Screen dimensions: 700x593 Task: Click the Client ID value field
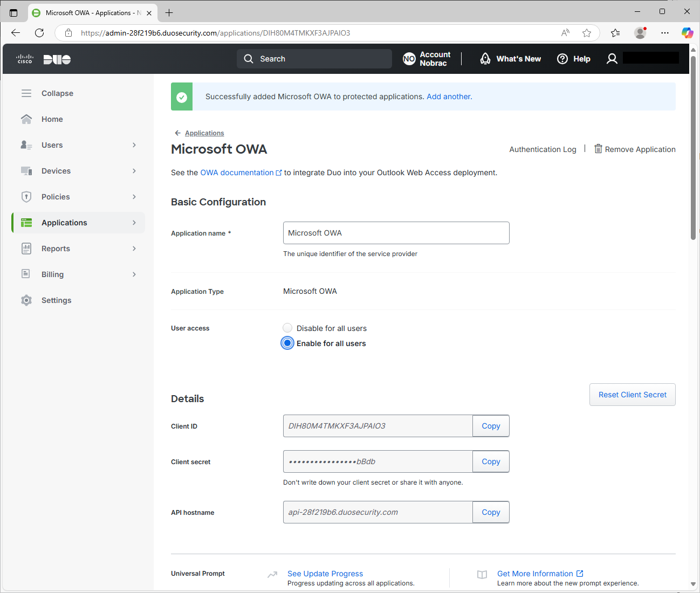(x=378, y=426)
